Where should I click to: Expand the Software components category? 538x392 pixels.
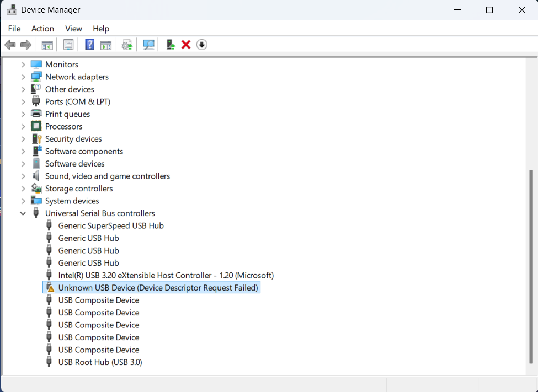coord(23,151)
